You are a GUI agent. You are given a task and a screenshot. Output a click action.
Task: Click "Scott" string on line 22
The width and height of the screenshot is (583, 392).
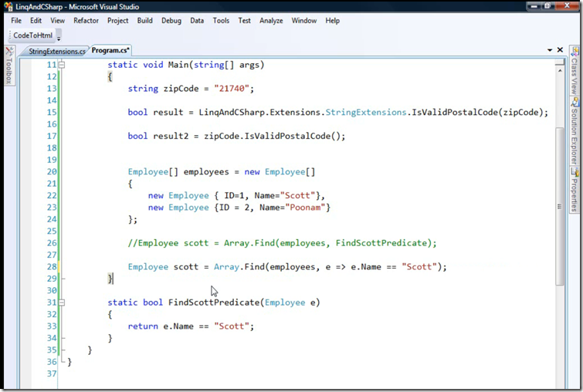pyautogui.click(x=297, y=195)
